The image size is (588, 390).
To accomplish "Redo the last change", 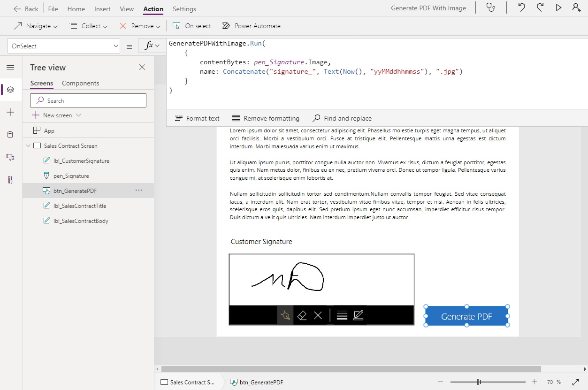I will (x=540, y=8).
